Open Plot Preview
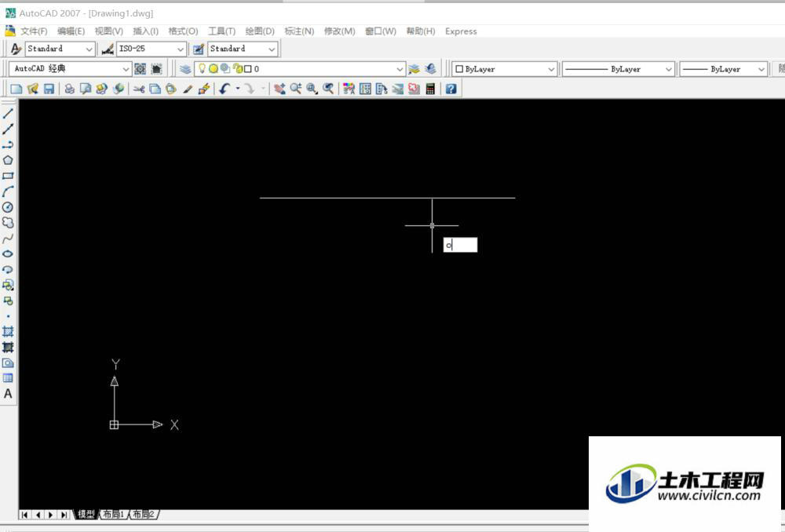Viewport: 785px width, 532px height. [x=86, y=89]
